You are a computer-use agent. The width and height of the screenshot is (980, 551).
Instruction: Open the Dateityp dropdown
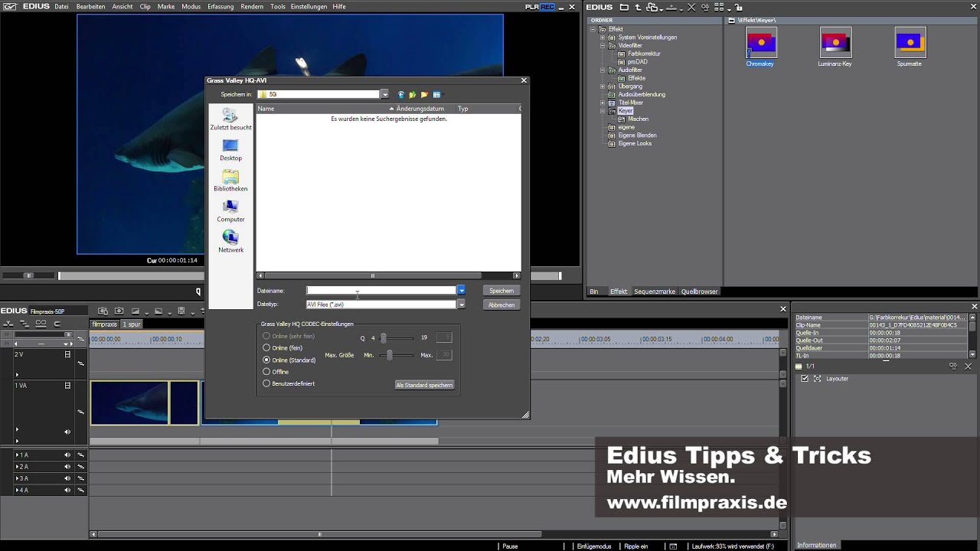click(461, 305)
